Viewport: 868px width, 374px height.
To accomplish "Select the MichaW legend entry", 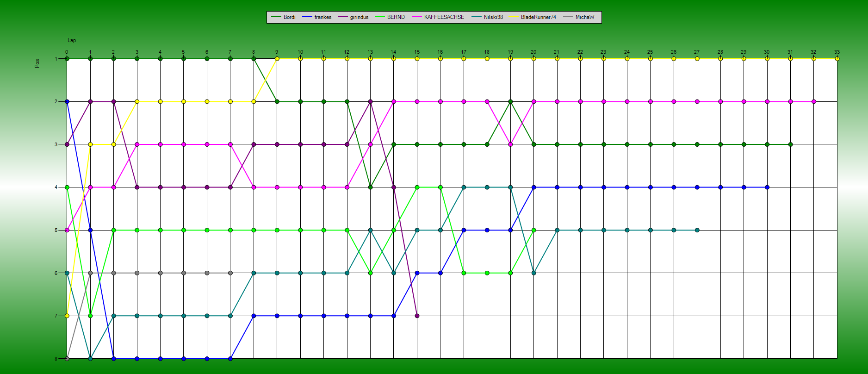I will tap(584, 17).
